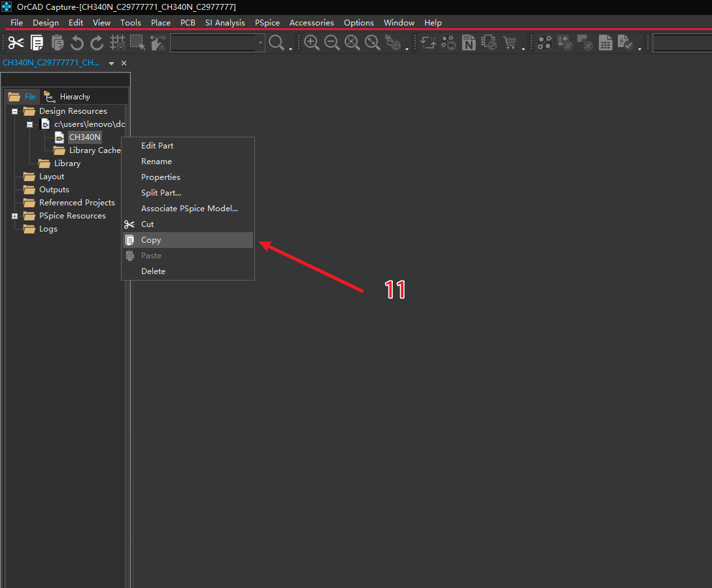Choose Copy in the context menu
Viewport: 712px width, 588px height.
pyautogui.click(x=188, y=240)
